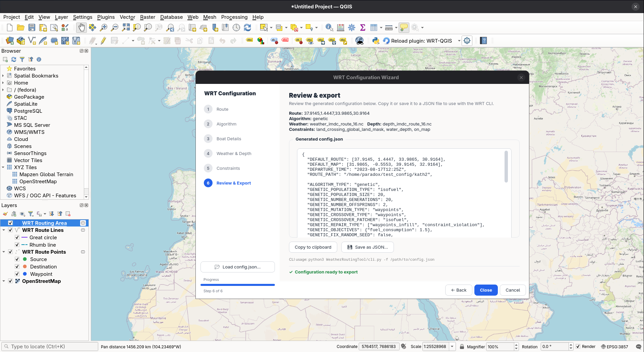
Task: Expand the / (fedora) node
Action: point(3,90)
